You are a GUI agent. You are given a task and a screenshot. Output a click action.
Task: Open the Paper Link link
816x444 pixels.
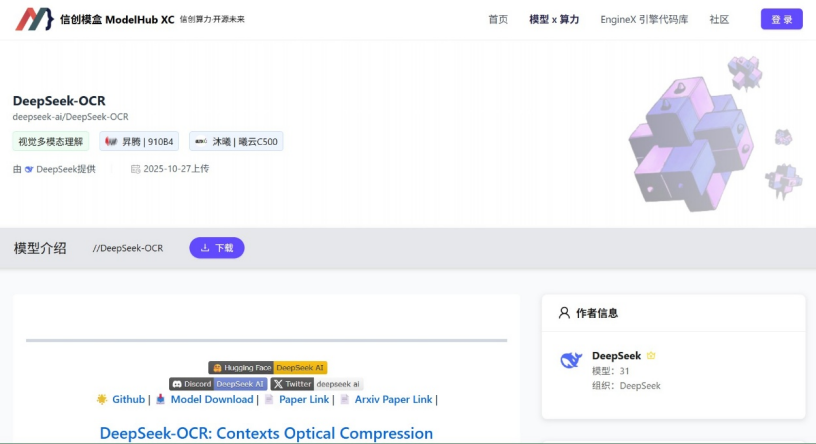tap(304, 399)
